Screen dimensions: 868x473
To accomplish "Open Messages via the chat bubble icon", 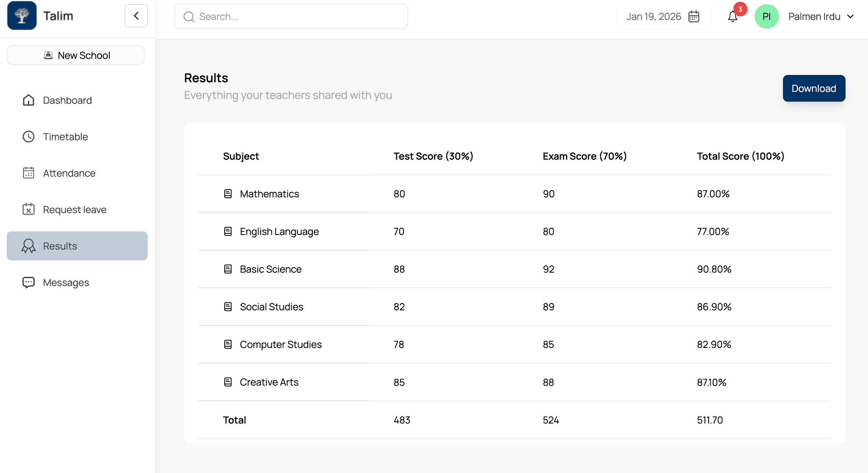I will pos(28,282).
